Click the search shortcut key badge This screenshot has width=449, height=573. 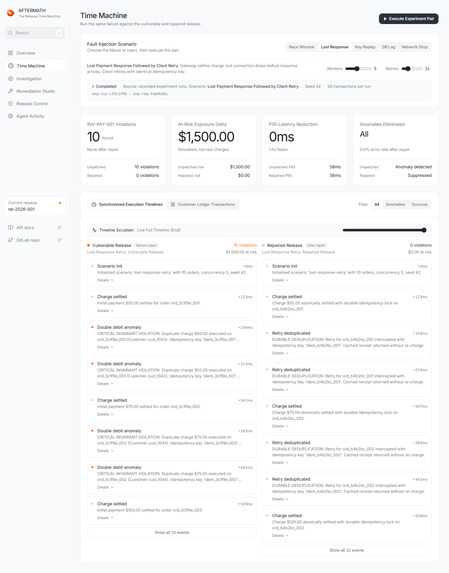[x=59, y=33]
